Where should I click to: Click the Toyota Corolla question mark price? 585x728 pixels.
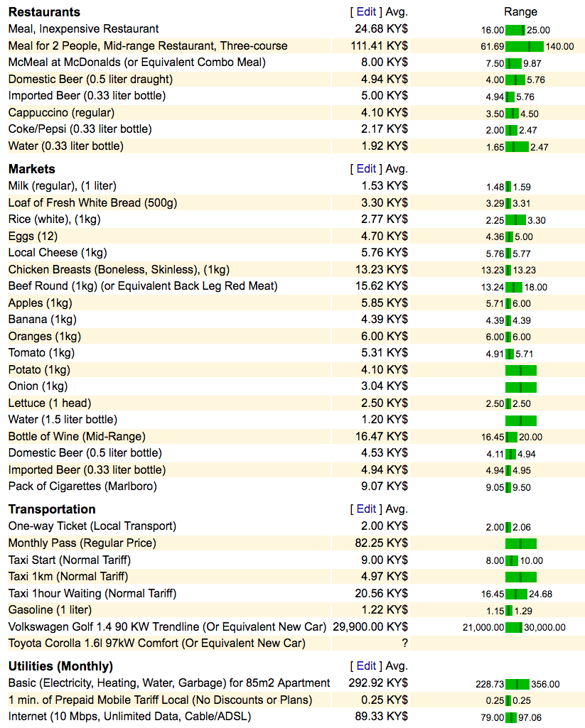point(404,643)
